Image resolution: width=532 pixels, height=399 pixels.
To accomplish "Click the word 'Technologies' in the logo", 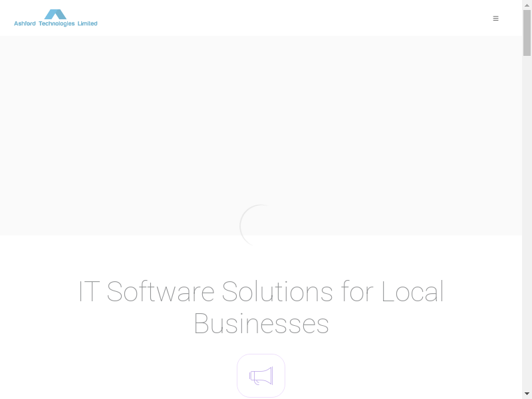I will tap(57, 23).
